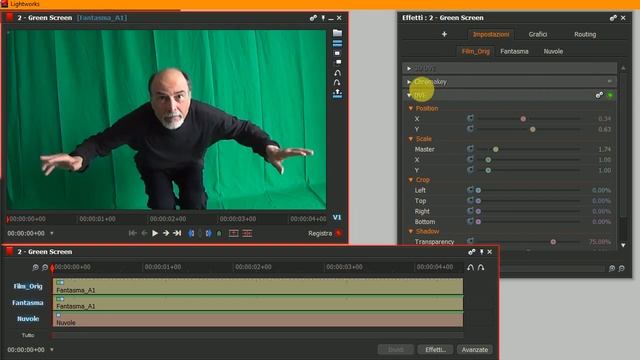Click the blue stacked-bars icon beside the viewer
Viewport: 640px width, 360px height.
click(x=337, y=43)
